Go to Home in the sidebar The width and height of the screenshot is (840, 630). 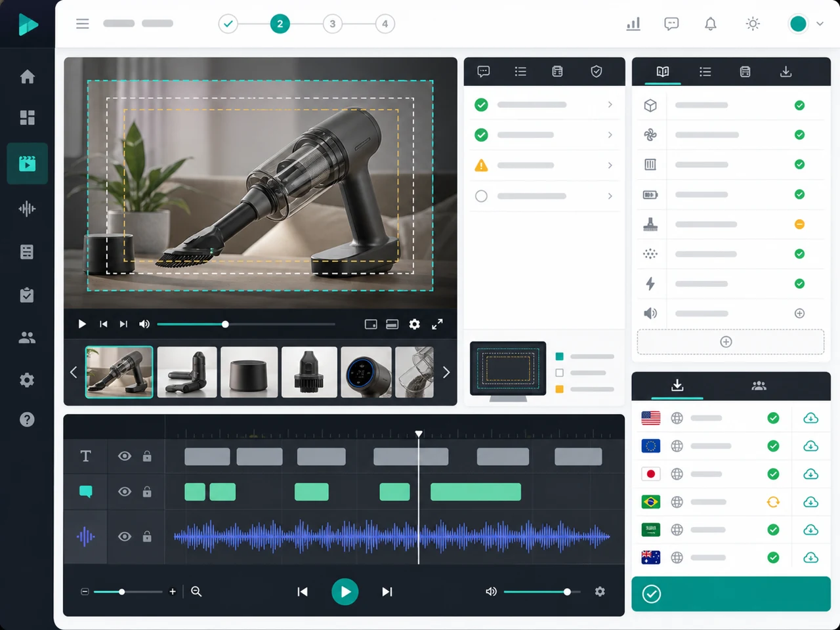point(27,77)
